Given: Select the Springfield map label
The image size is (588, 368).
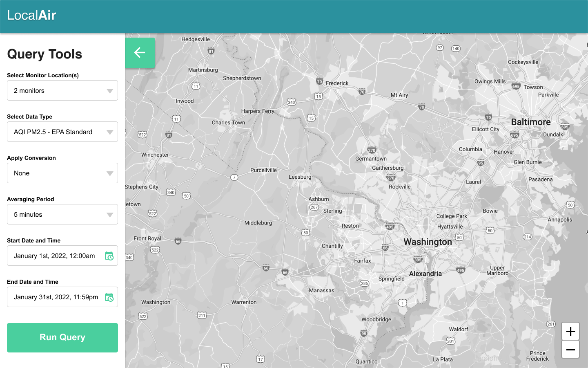Looking at the screenshot, I should (x=392, y=279).
